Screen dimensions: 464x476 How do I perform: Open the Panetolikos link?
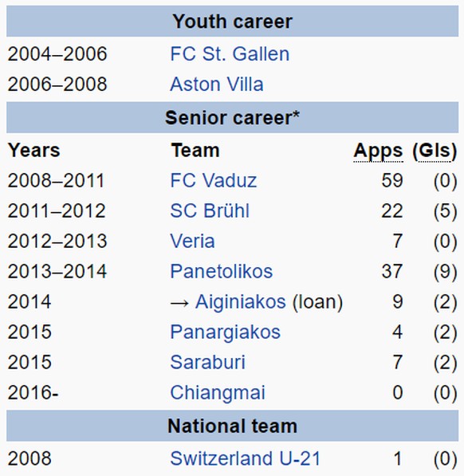click(x=221, y=271)
